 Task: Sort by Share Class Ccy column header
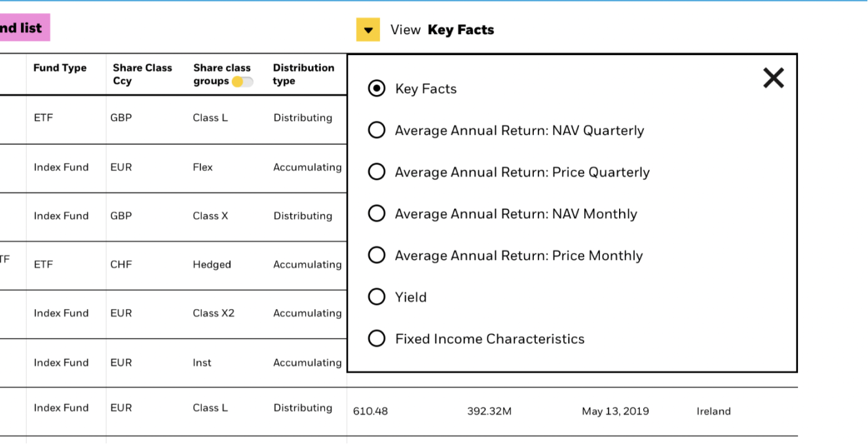click(142, 74)
